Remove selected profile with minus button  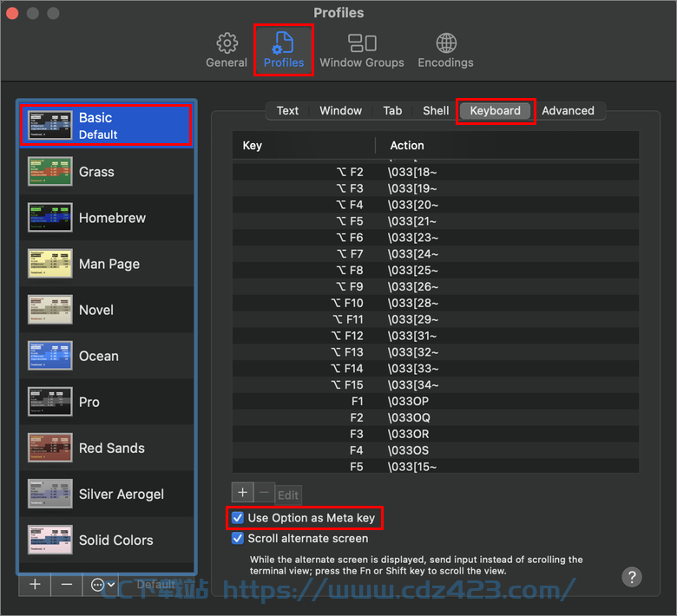(67, 585)
